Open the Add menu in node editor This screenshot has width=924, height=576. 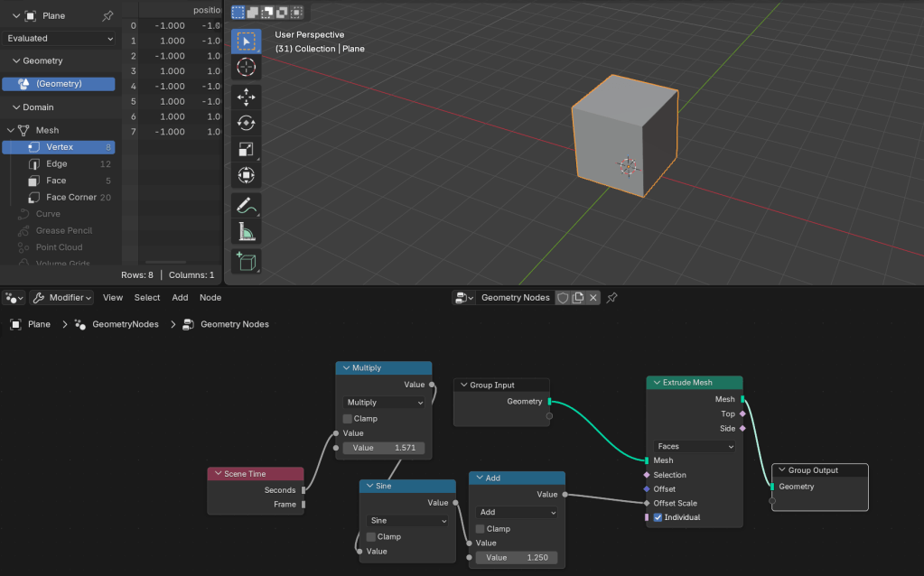coord(180,298)
